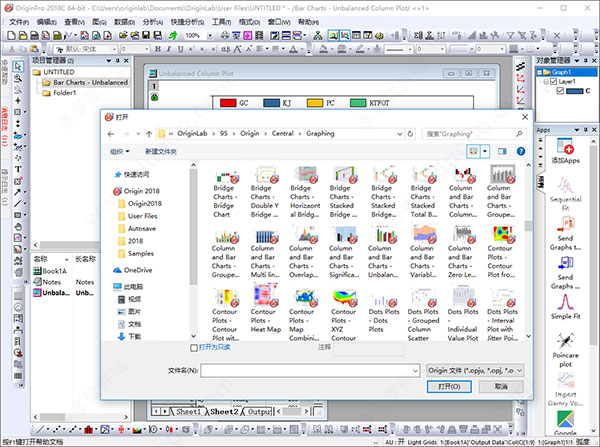The image size is (600, 447).
Task: Open the Organize (组织) dropdown menu
Action: point(121,151)
